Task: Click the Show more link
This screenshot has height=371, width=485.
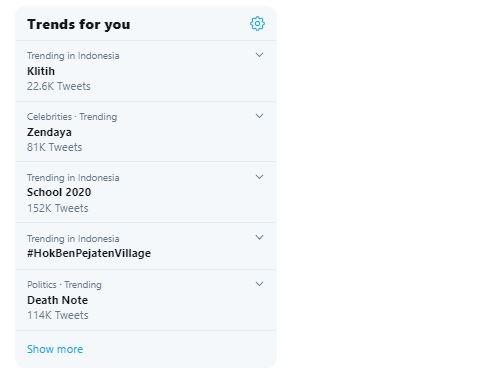Action: (x=55, y=349)
